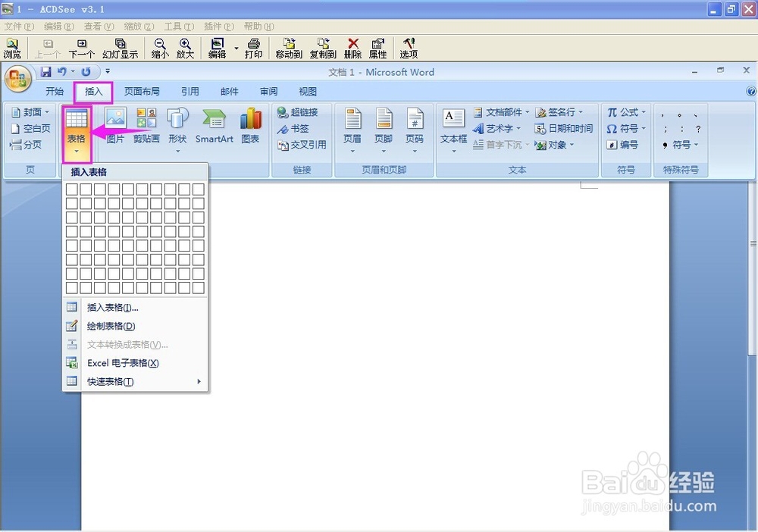Select the 插入 Insert tab
Viewport: 758px width, 532px height.
(93, 92)
